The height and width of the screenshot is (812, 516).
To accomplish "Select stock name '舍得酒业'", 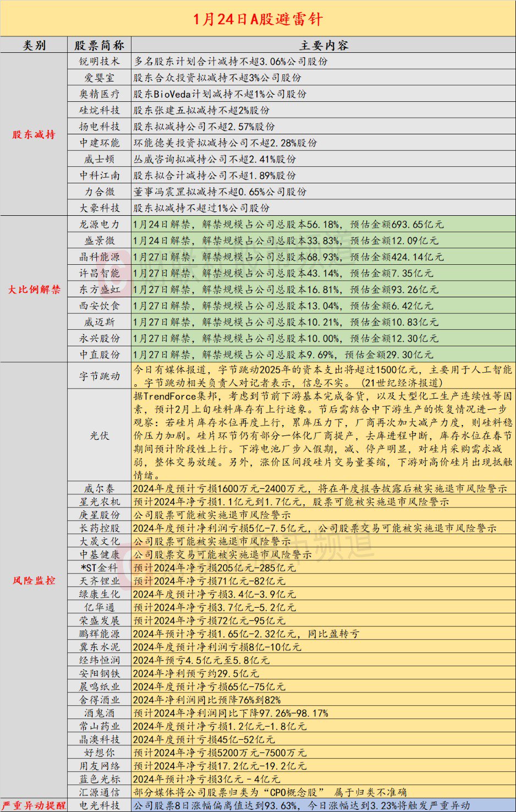I will click(x=100, y=700).
